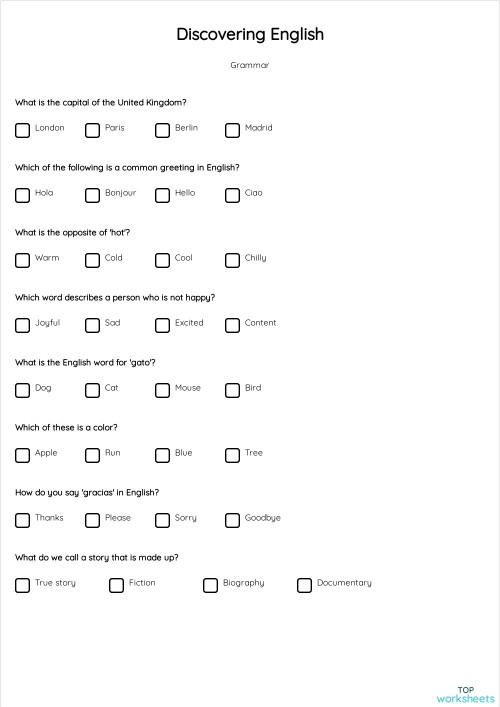Click the Discovering English title
500x707 pixels.
click(x=250, y=34)
